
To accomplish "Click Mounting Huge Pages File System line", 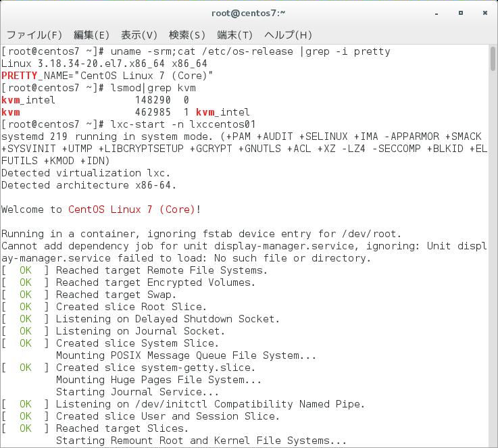I will pyautogui.click(x=159, y=380).
